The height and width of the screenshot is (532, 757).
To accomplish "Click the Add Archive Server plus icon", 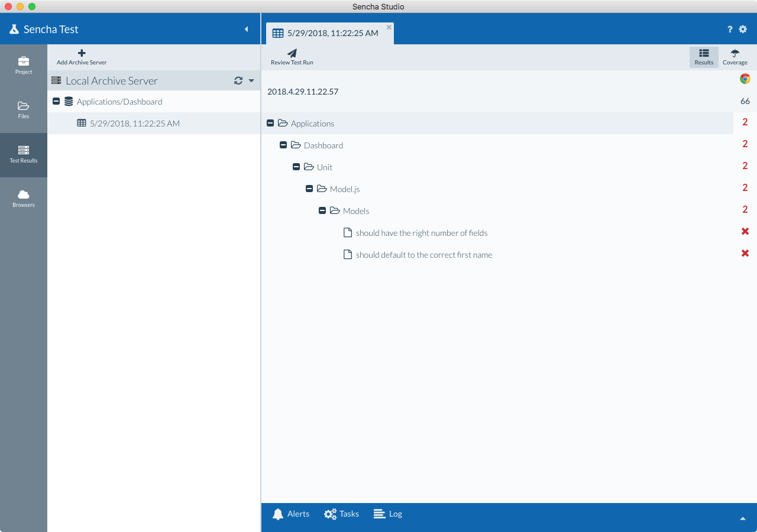I will 82,53.
